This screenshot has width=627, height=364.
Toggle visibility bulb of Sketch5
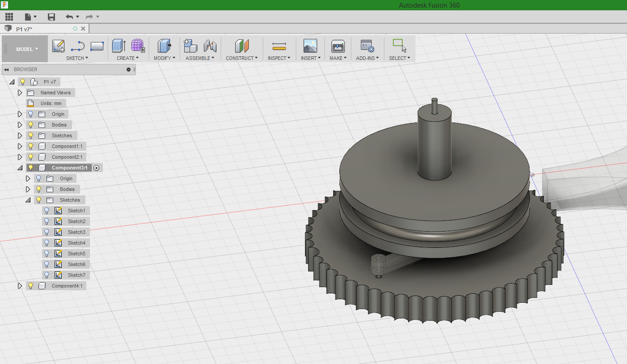47,254
